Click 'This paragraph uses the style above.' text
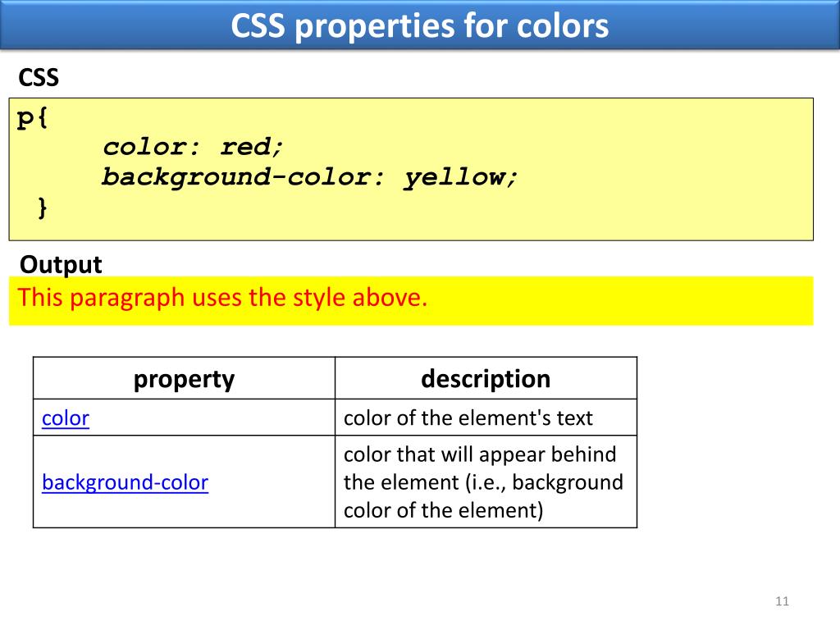The height and width of the screenshot is (630, 840). (x=222, y=297)
